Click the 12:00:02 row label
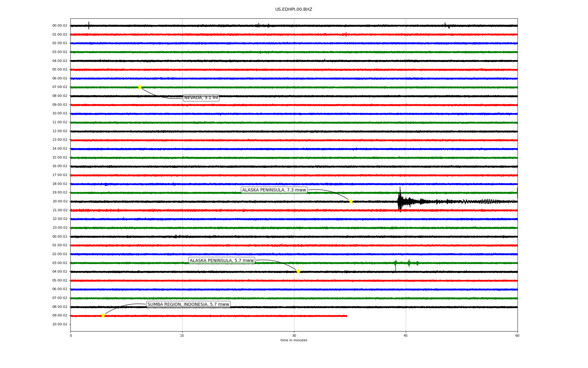The width and height of the screenshot is (588, 368). 60,131
